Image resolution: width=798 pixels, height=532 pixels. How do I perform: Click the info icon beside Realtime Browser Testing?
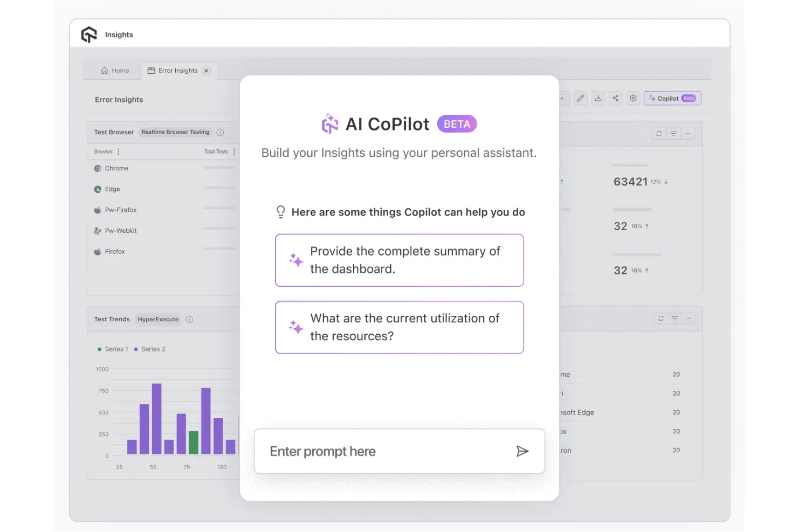(221, 132)
